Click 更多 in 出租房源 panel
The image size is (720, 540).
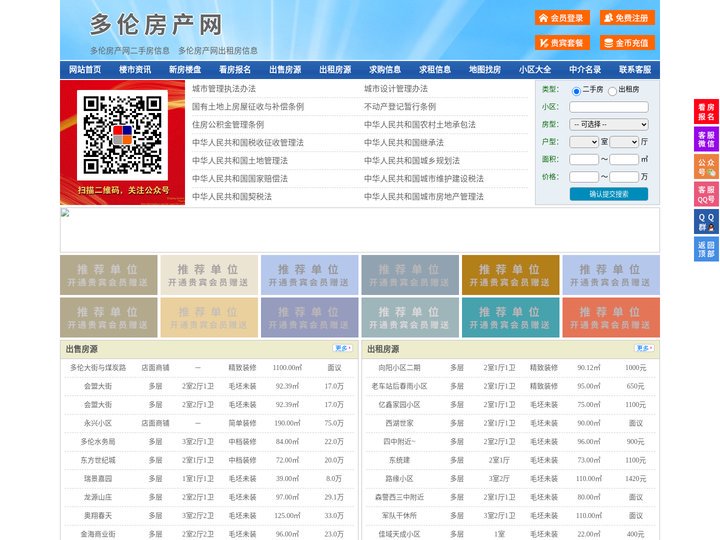pyautogui.click(x=644, y=349)
